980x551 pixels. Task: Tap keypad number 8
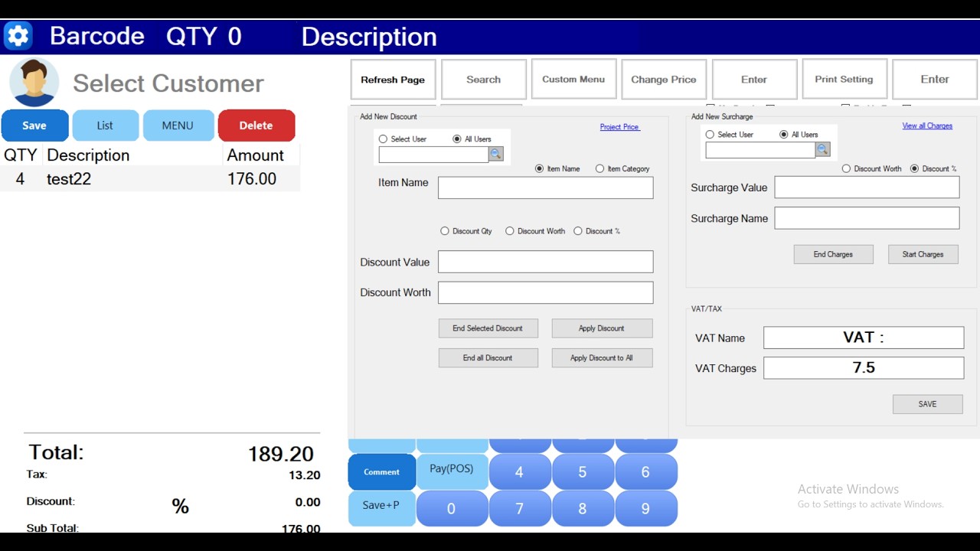coord(583,509)
